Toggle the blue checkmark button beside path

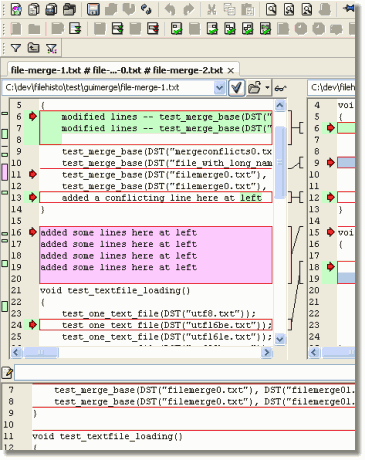pos(236,88)
